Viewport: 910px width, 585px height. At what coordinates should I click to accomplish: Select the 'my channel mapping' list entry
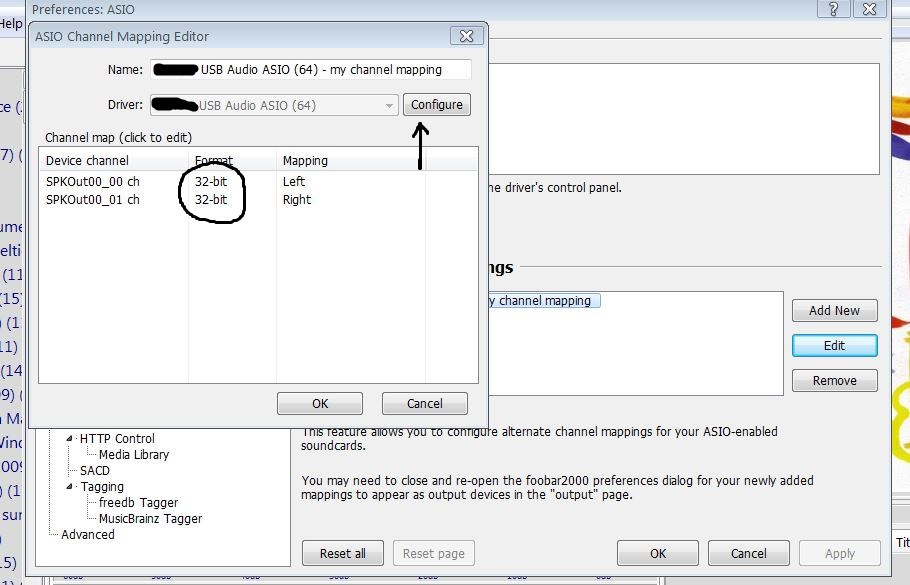(544, 301)
